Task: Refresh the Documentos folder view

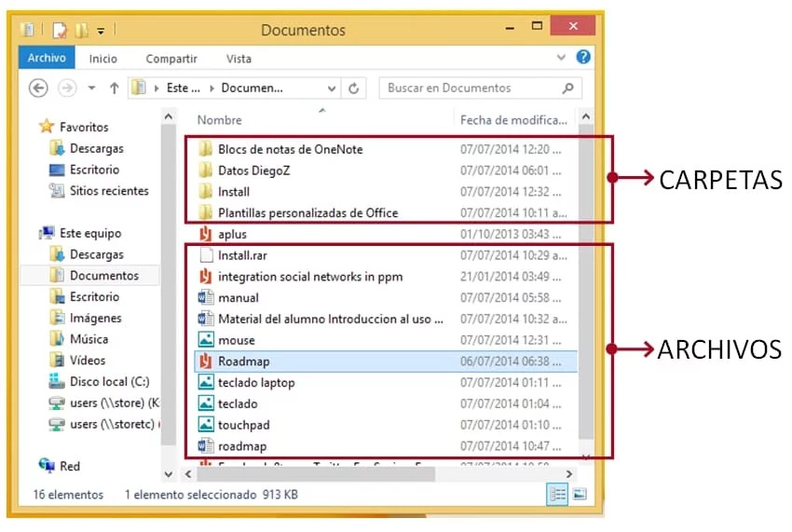Action: pos(353,89)
